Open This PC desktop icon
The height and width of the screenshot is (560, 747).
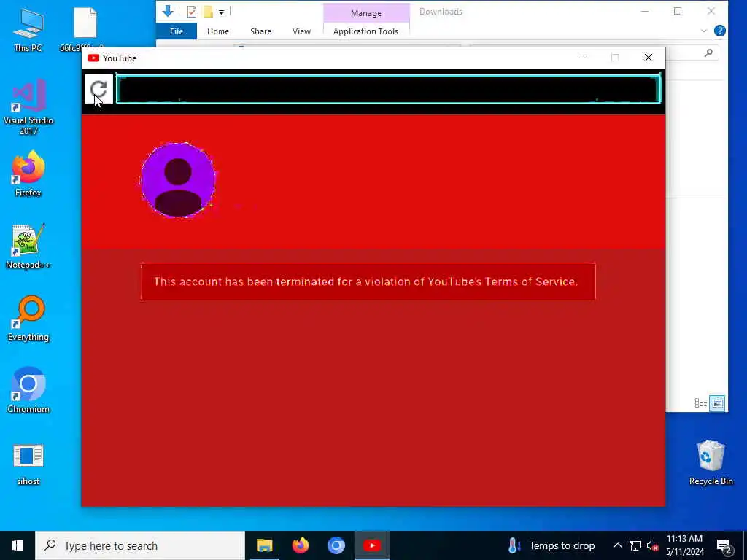point(28,30)
